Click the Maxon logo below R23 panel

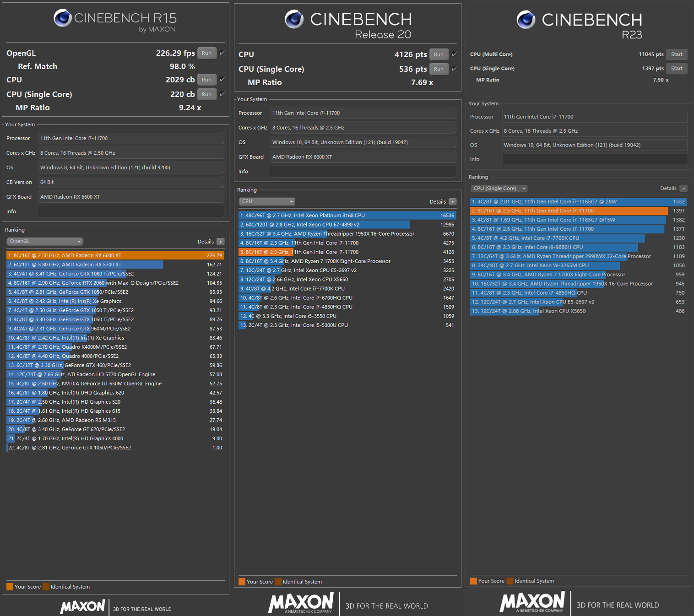pos(532,602)
